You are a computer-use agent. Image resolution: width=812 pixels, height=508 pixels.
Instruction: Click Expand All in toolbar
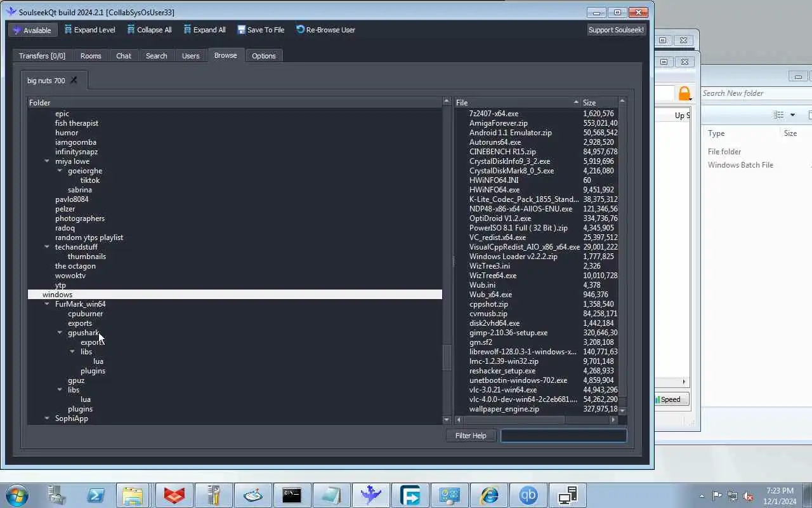[204, 30]
